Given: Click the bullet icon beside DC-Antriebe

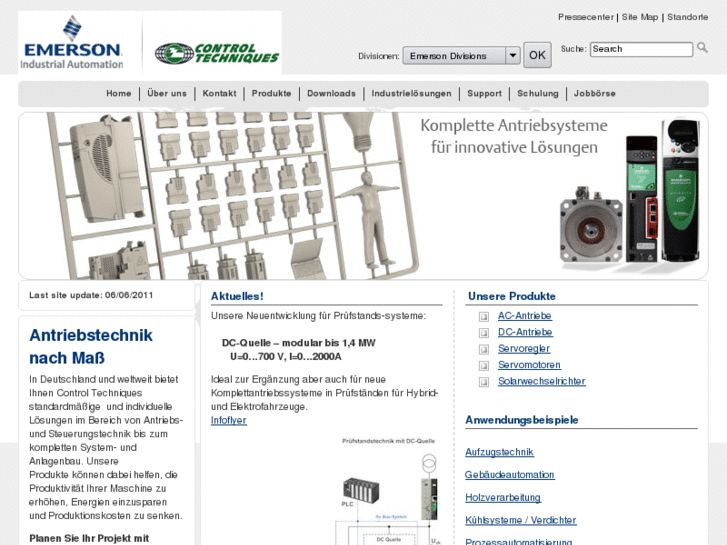Looking at the screenshot, I should coord(484,333).
